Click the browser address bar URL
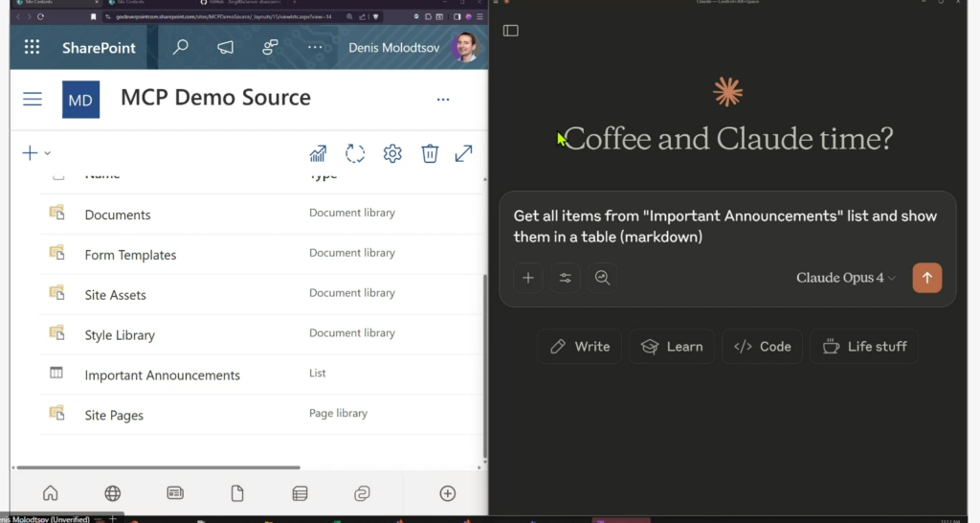This screenshot has height=523, width=980. (224, 17)
